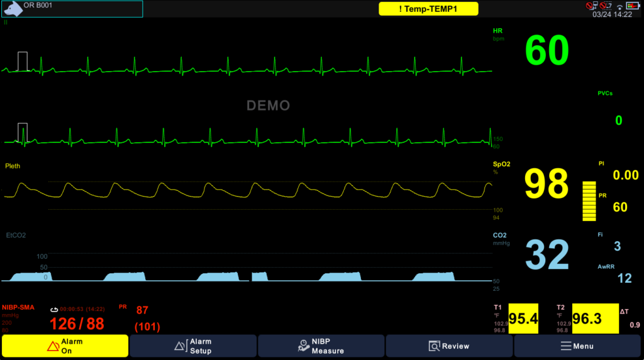This screenshot has height=360, width=644.
Task: Open the Review screen
Action: click(x=449, y=346)
